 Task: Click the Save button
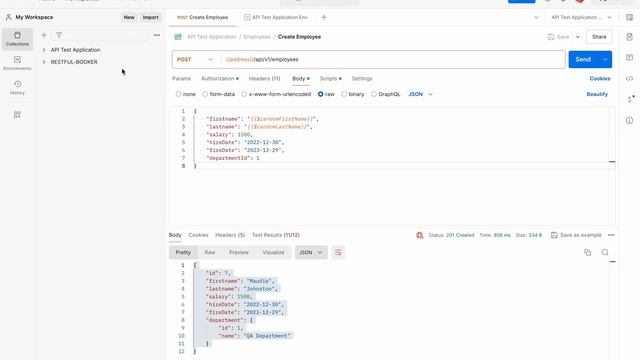click(x=558, y=37)
